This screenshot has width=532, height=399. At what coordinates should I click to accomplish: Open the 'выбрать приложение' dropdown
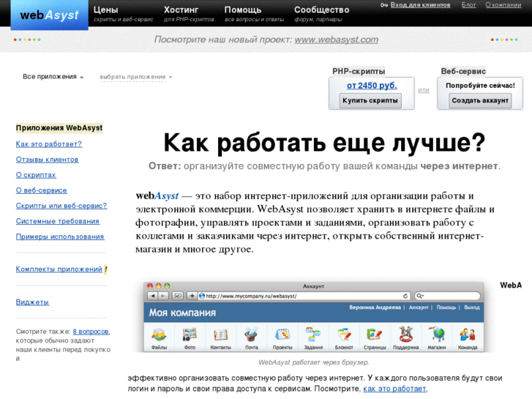(x=136, y=77)
